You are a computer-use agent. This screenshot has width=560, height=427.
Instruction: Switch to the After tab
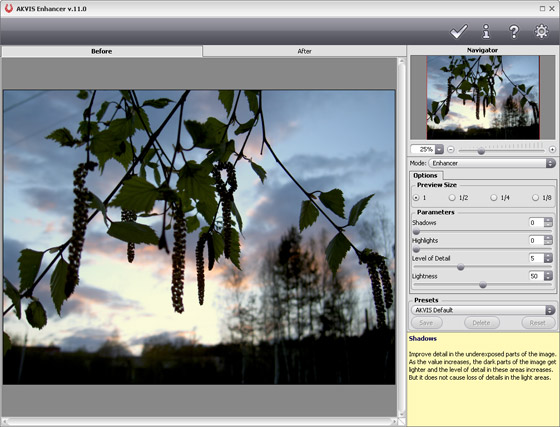click(x=304, y=51)
